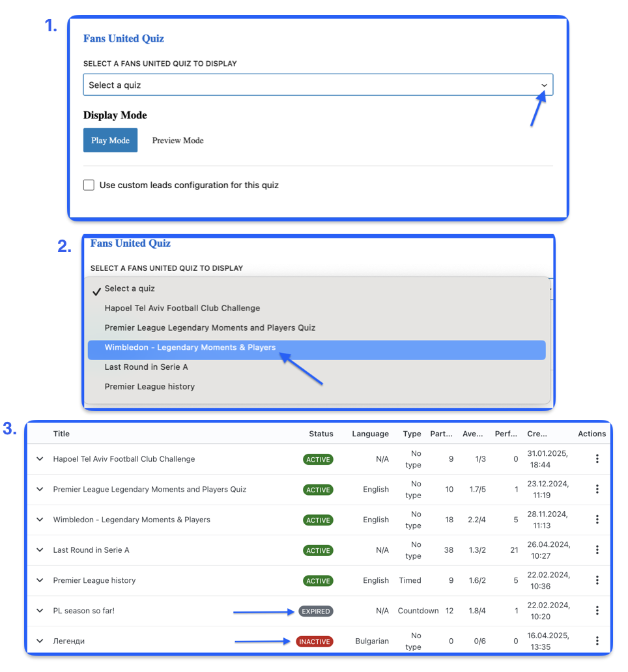Open actions menu for Hapoel Tel Aviv row
The height and width of the screenshot is (672, 628).
pos(597,459)
